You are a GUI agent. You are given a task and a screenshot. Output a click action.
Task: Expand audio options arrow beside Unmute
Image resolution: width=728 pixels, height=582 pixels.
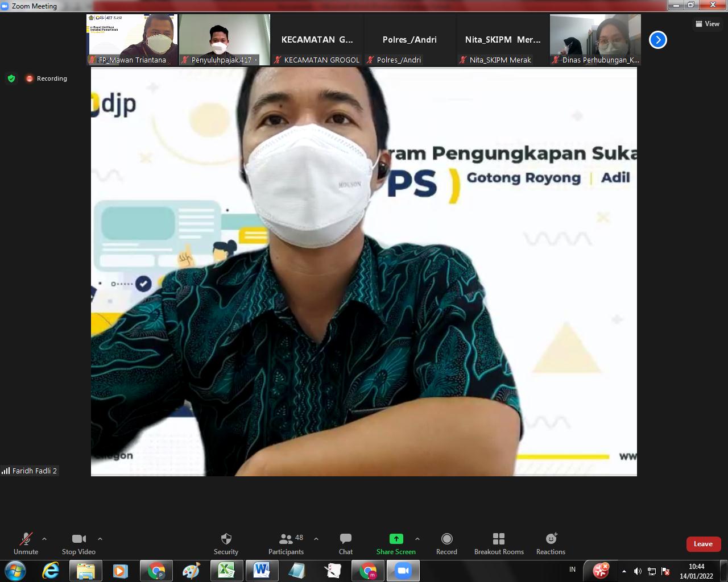tap(44, 539)
